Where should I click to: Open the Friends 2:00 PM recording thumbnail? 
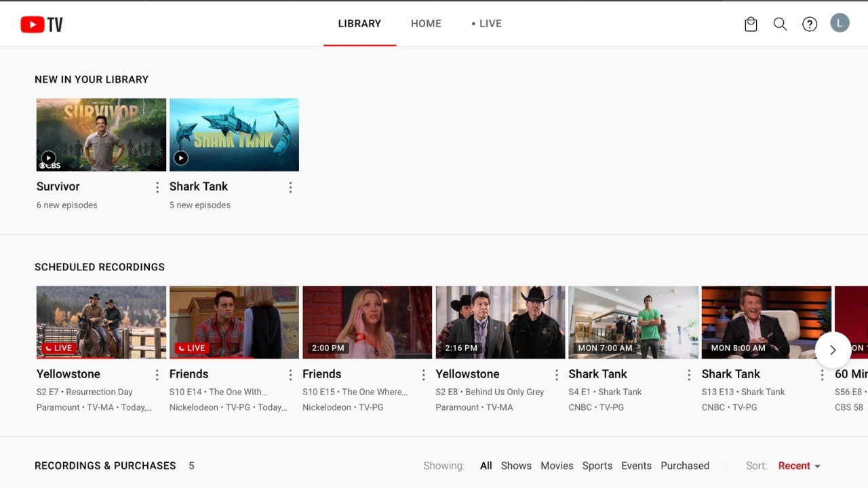pyautogui.click(x=367, y=321)
